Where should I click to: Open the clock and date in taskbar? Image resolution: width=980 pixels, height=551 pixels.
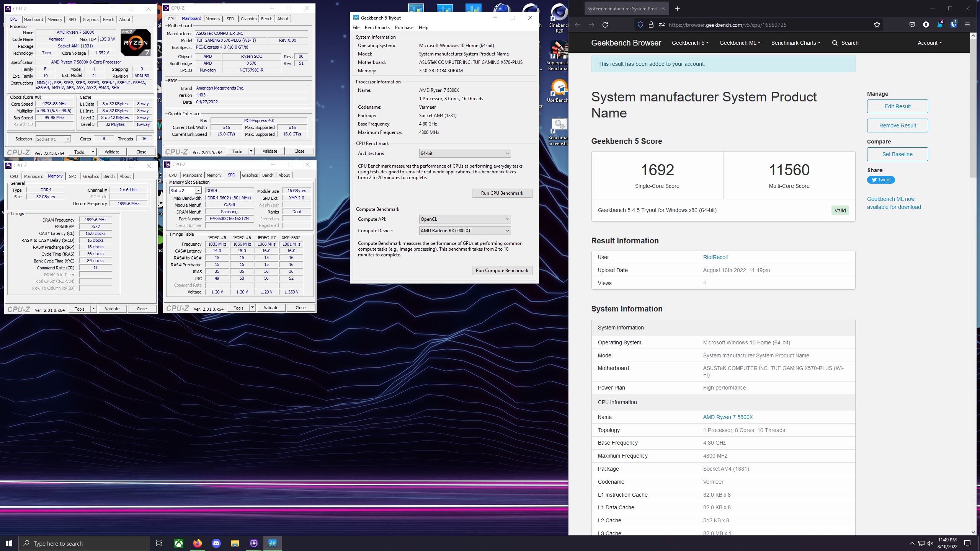pos(947,543)
